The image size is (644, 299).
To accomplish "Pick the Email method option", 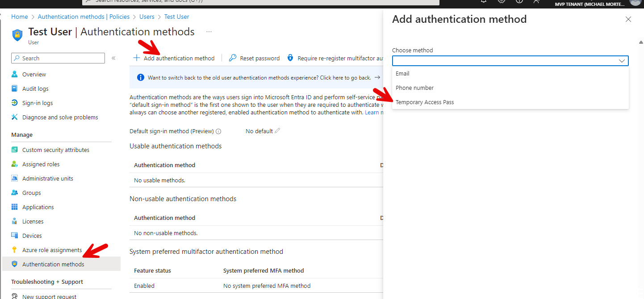I will point(402,74).
